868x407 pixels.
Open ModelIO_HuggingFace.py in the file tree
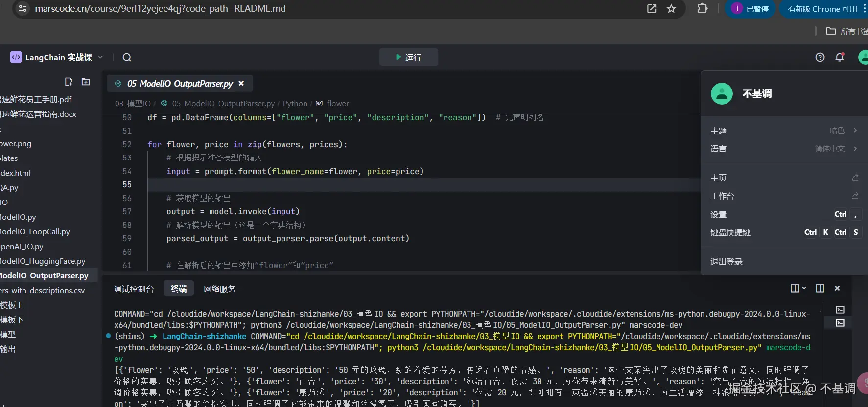coord(43,261)
